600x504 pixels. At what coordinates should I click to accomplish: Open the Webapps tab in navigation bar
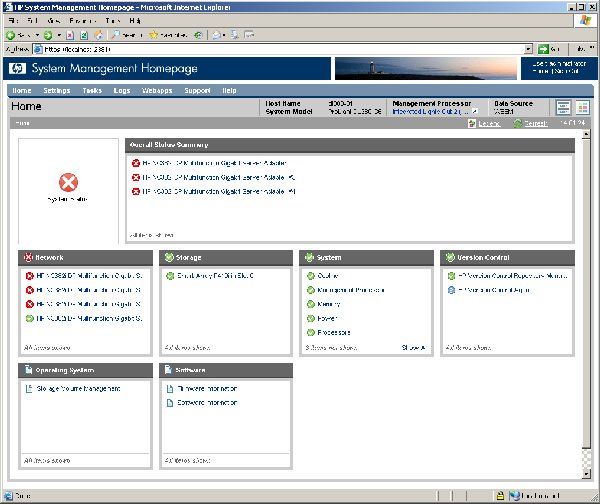(157, 91)
